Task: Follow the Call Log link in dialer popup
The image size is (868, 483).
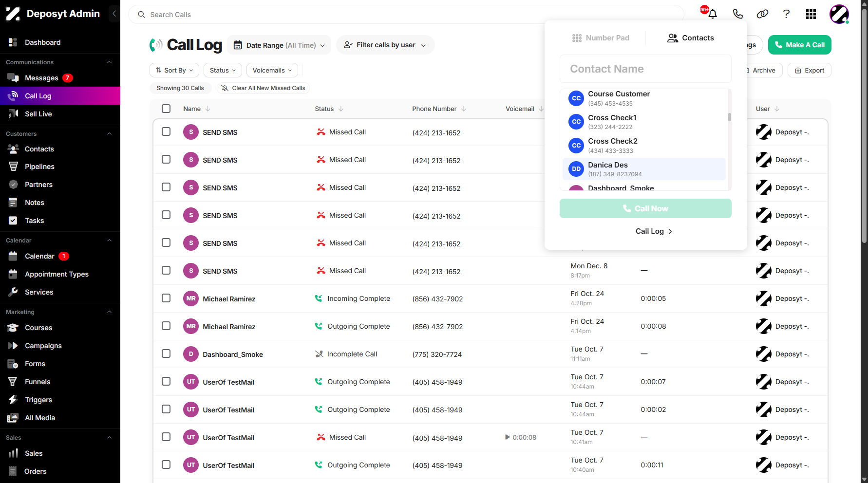Action: (x=654, y=231)
